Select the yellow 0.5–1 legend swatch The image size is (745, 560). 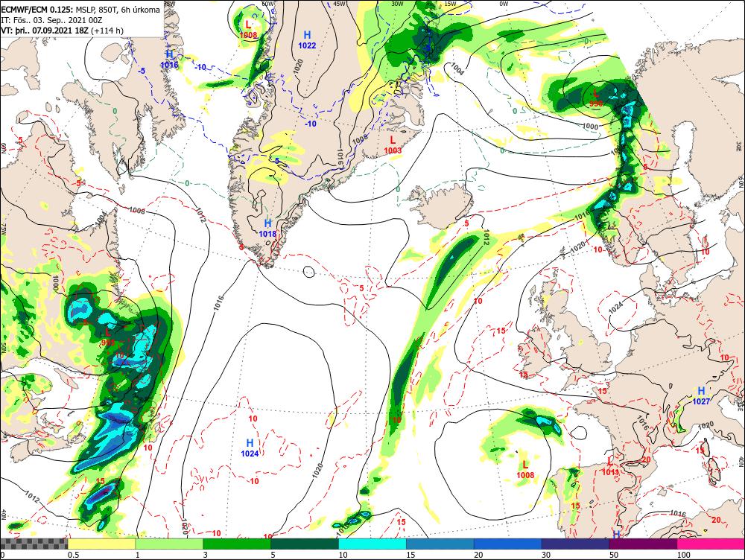pos(101,544)
